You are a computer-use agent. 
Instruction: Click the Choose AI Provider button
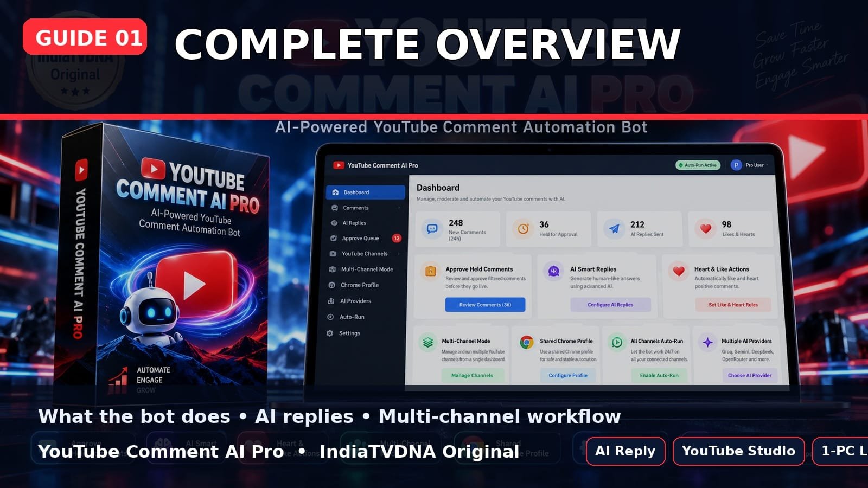[750, 375]
